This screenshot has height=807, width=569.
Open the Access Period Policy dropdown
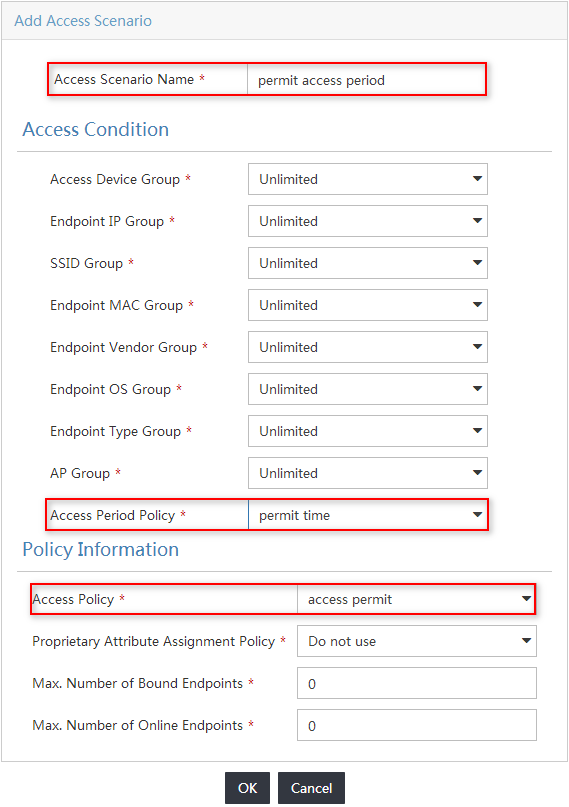[367, 515]
